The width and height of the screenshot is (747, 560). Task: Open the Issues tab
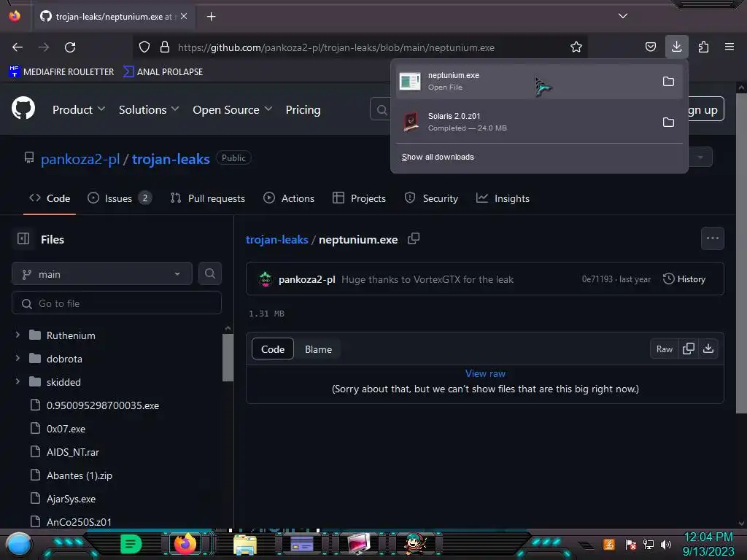(x=119, y=198)
